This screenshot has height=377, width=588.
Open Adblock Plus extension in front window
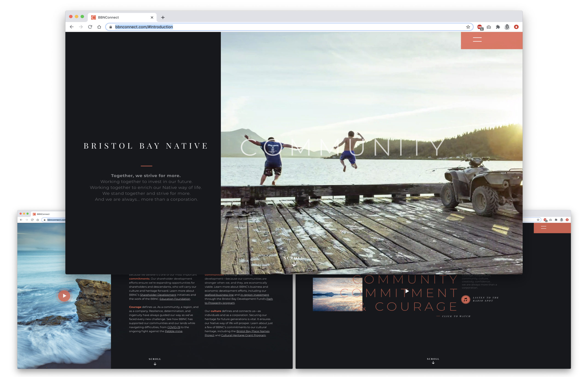pos(480,27)
